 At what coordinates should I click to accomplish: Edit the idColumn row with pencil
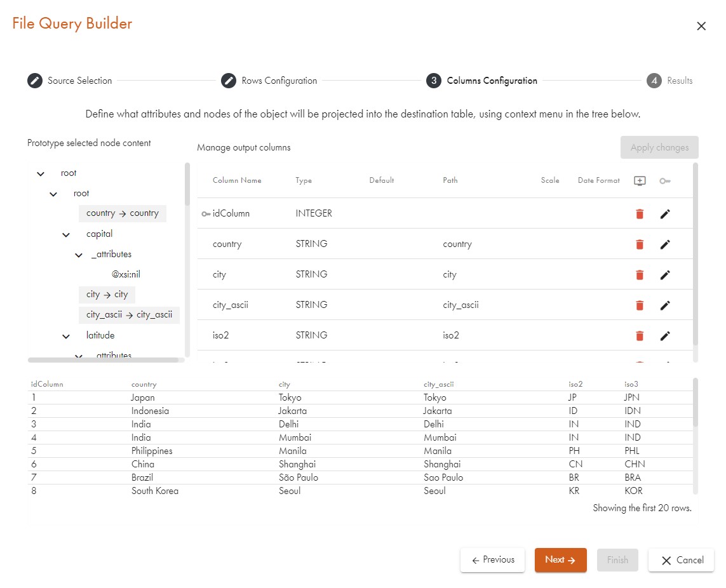[665, 214]
